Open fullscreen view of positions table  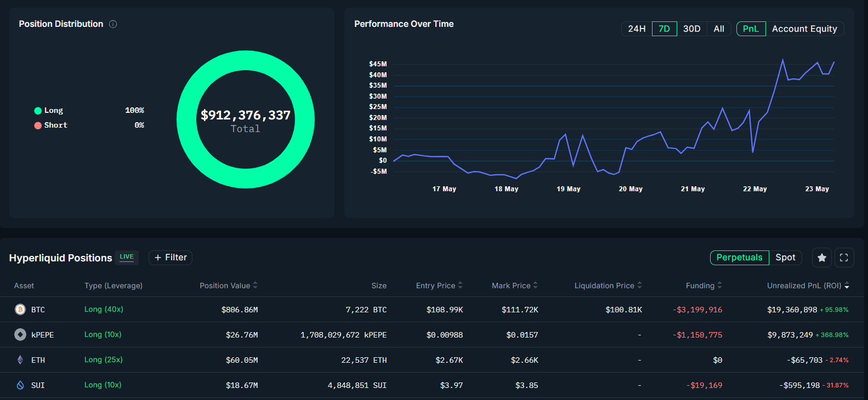(844, 258)
